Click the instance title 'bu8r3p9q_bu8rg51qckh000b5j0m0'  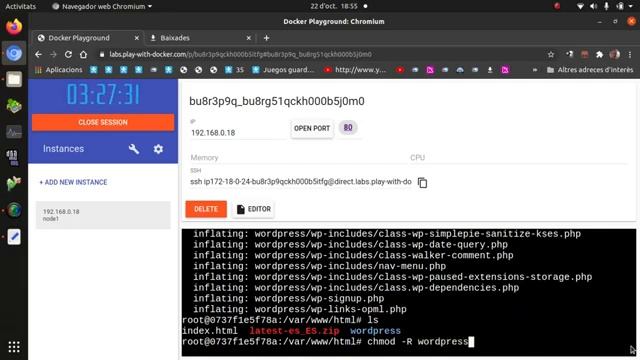(x=277, y=101)
